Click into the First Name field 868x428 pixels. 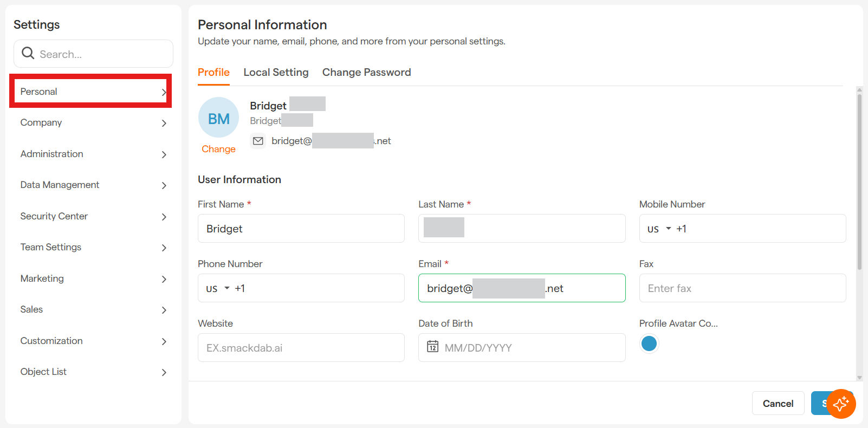click(x=301, y=229)
